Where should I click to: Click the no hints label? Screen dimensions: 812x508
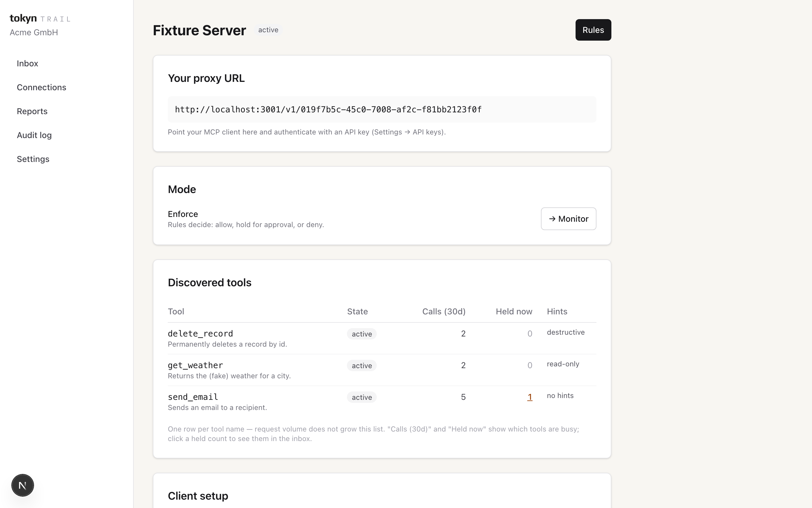click(560, 395)
